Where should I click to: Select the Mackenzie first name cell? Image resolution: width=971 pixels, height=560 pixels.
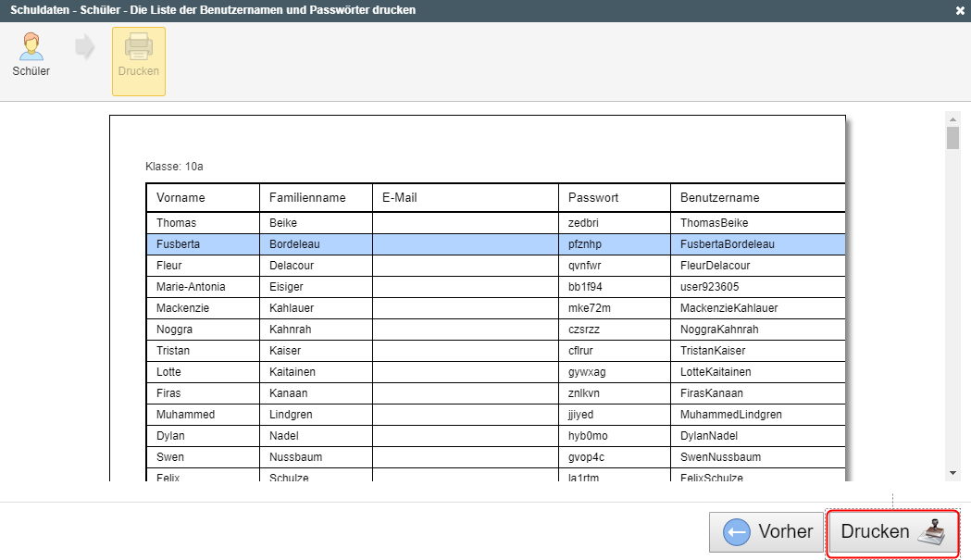pyautogui.click(x=203, y=308)
